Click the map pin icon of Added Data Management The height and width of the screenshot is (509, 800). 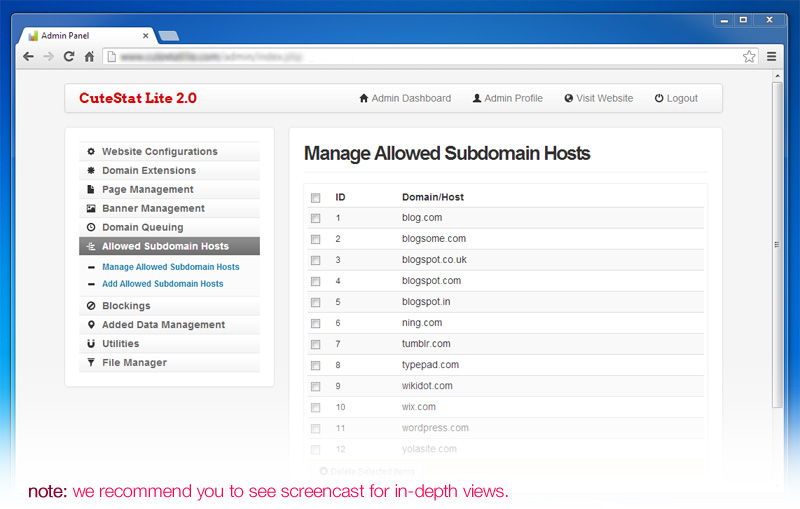pos(91,324)
